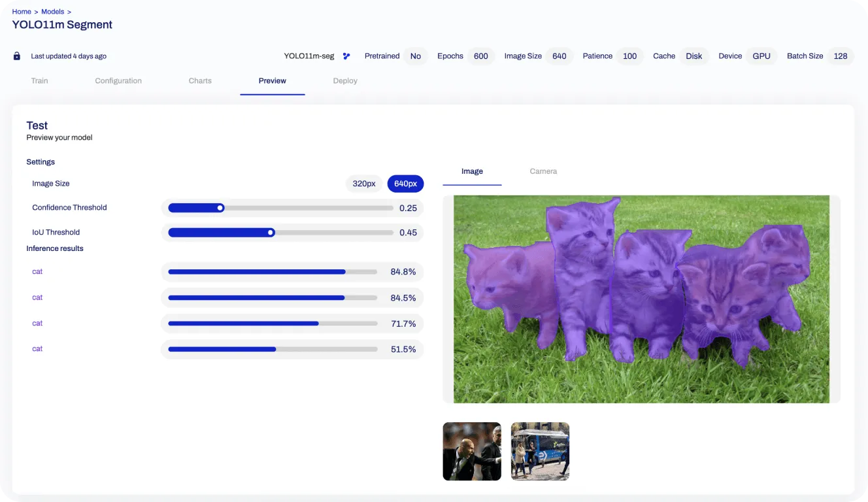
Task: Click the Preview your model subtitle
Action: click(59, 138)
